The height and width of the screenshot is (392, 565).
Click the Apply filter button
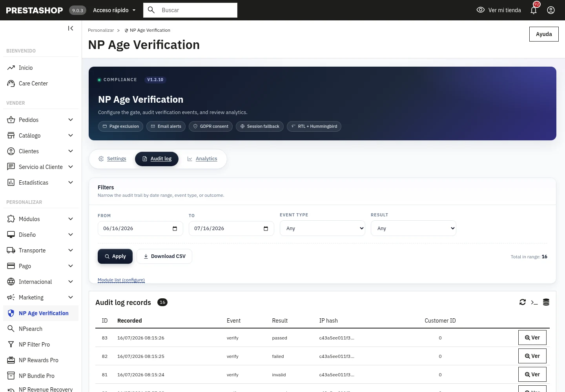pyautogui.click(x=115, y=256)
